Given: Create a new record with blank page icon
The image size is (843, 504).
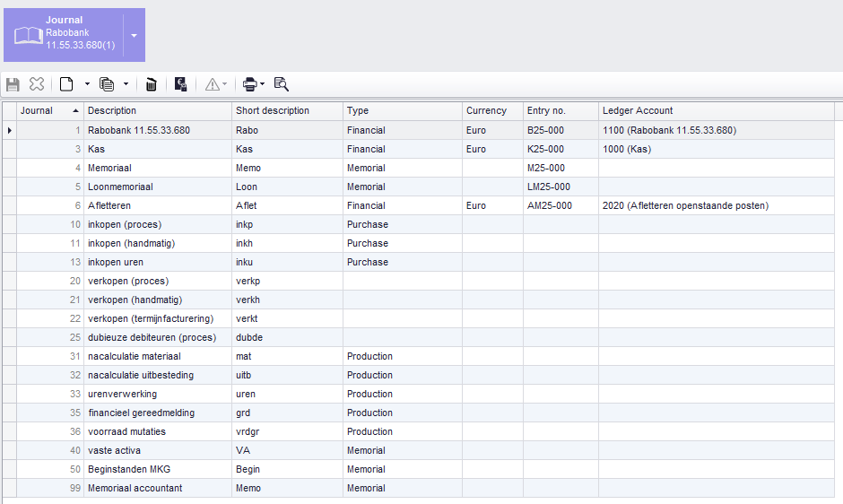Looking at the screenshot, I should pyautogui.click(x=66, y=84).
